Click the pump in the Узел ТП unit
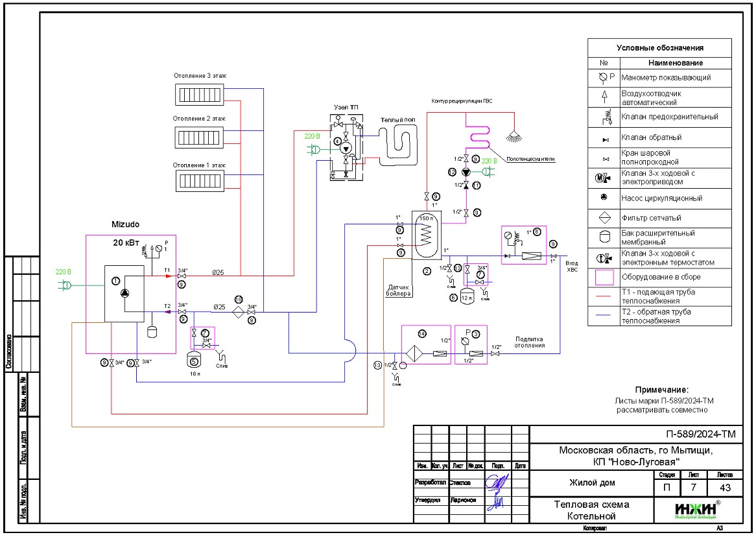This screenshot has height=535, width=756. point(346,148)
